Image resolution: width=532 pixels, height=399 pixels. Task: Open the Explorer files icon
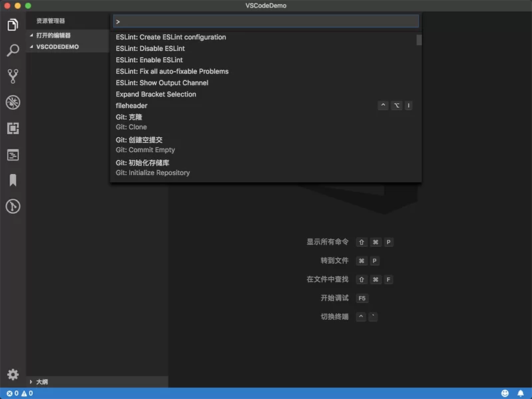point(13,25)
